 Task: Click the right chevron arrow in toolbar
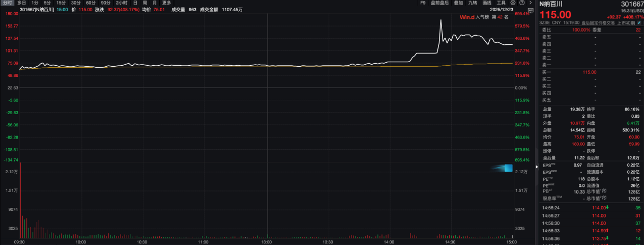pyautogui.click(x=530, y=3)
